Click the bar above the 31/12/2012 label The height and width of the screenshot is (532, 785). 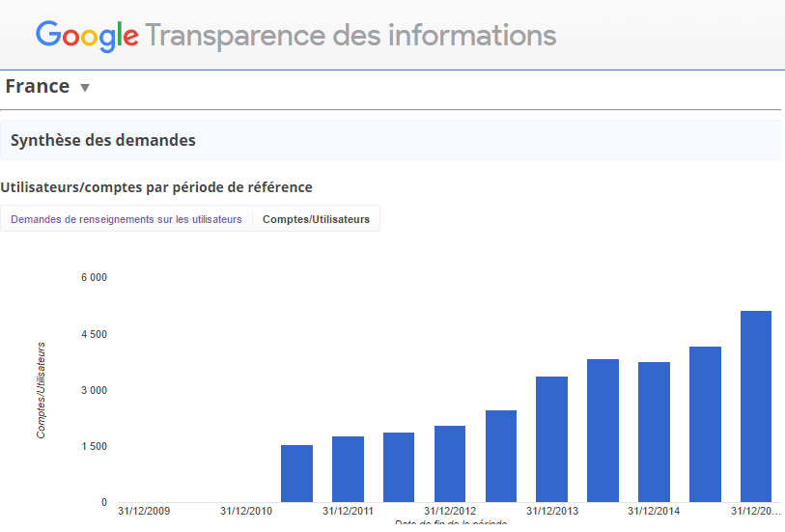point(450,464)
